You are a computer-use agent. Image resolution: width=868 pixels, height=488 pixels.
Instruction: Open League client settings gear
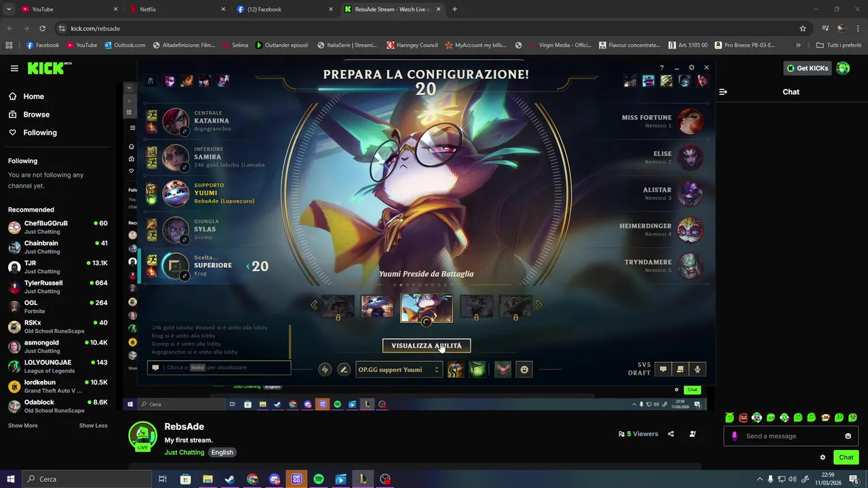692,68
